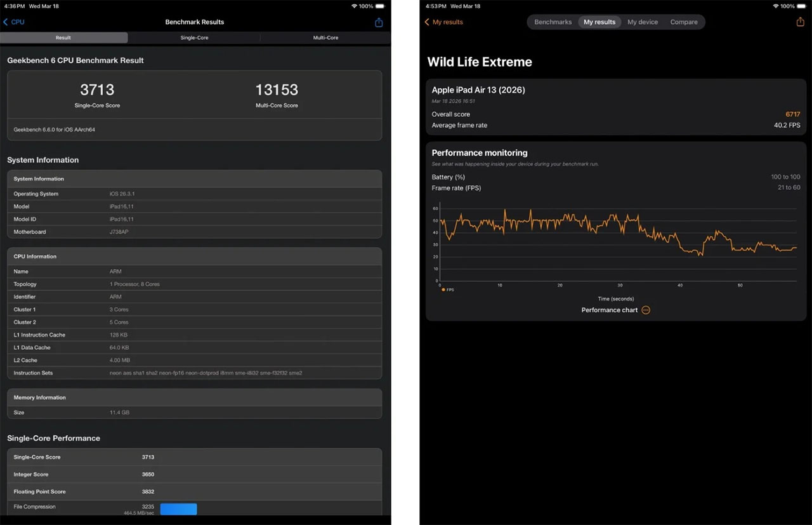Image resolution: width=812 pixels, height=525 pixels.
Task: Tap the back chevron beside the CPU label
Action: pyautogui.click(x=5, y=22)
